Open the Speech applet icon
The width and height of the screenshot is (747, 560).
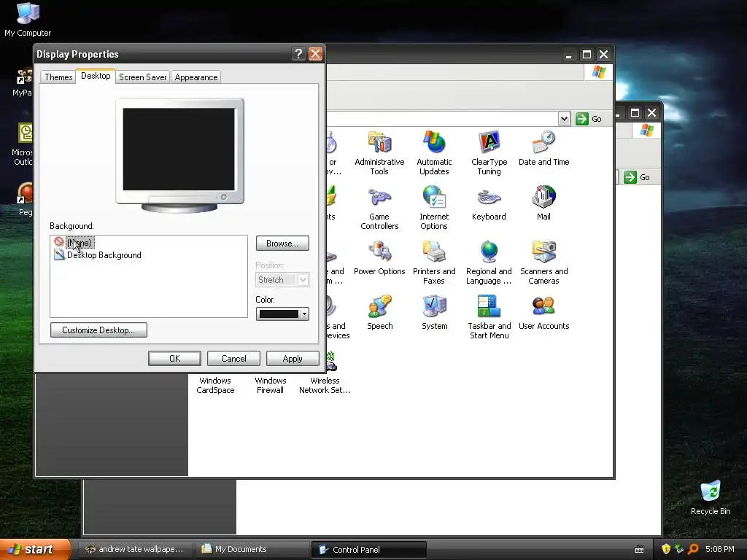click(379, 312)
